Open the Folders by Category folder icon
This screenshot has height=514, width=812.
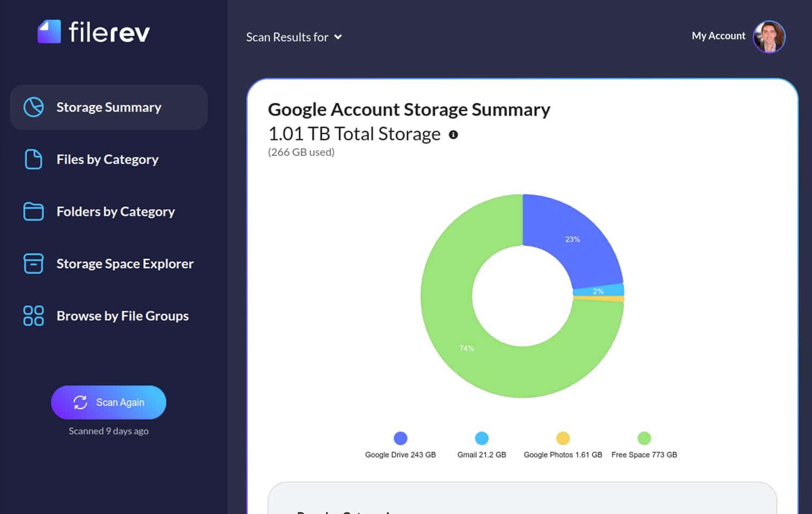tap(33, 211)
